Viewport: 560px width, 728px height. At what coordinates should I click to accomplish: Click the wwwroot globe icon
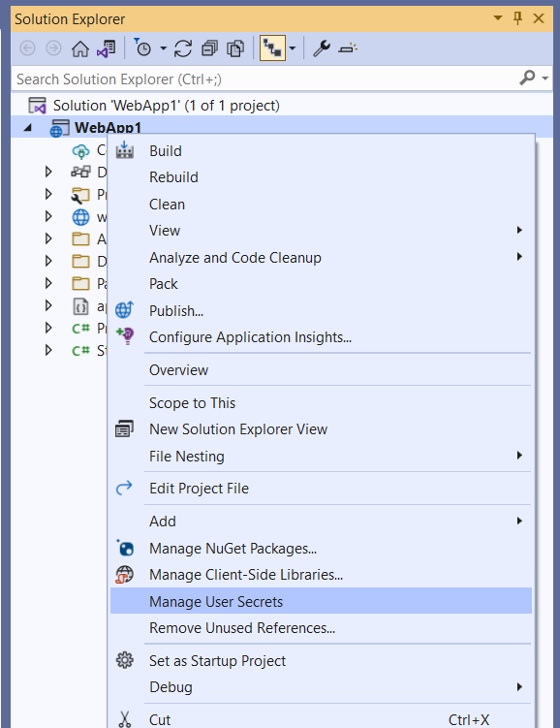click(80, 217)
